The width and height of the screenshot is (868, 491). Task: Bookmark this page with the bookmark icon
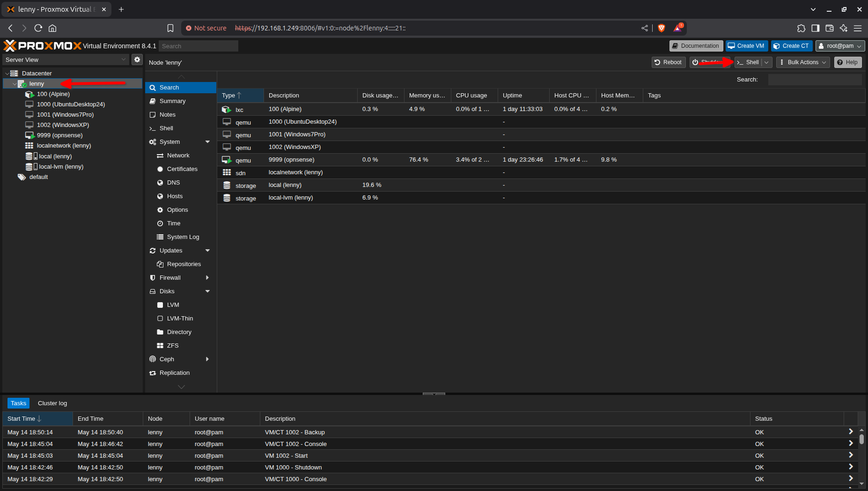pyautogui.click(x=170, y=28)
